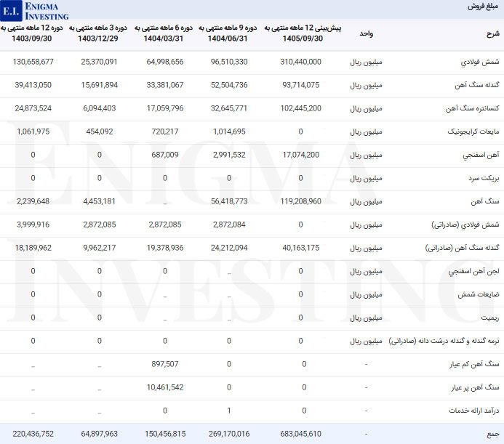Click value 1,061,975

point(33,132)
